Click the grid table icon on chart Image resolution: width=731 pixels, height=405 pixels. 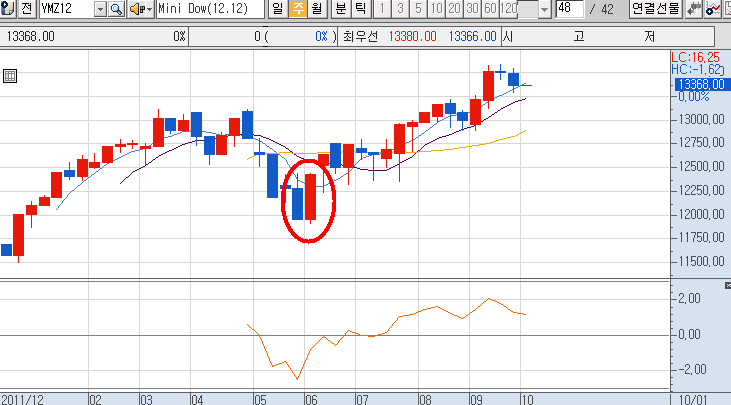[10, 76]
